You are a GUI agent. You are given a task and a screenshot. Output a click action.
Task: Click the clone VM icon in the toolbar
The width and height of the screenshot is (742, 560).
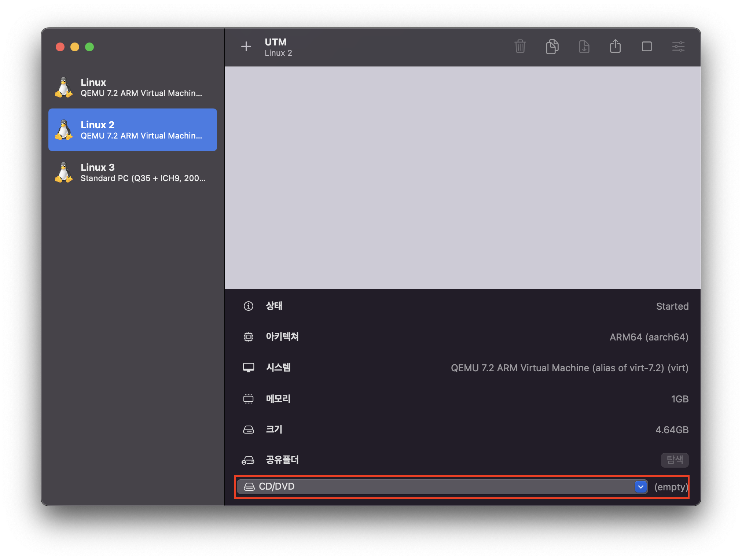click(x=552, y=47)
